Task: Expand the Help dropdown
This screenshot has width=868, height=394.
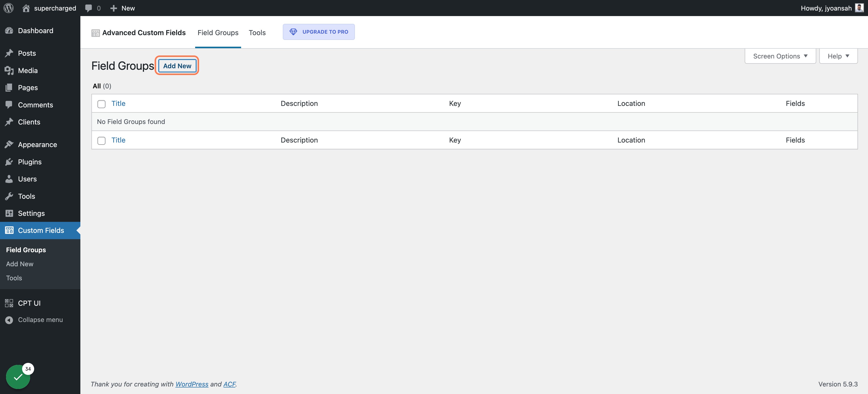Action: click(x=838, y=56)
